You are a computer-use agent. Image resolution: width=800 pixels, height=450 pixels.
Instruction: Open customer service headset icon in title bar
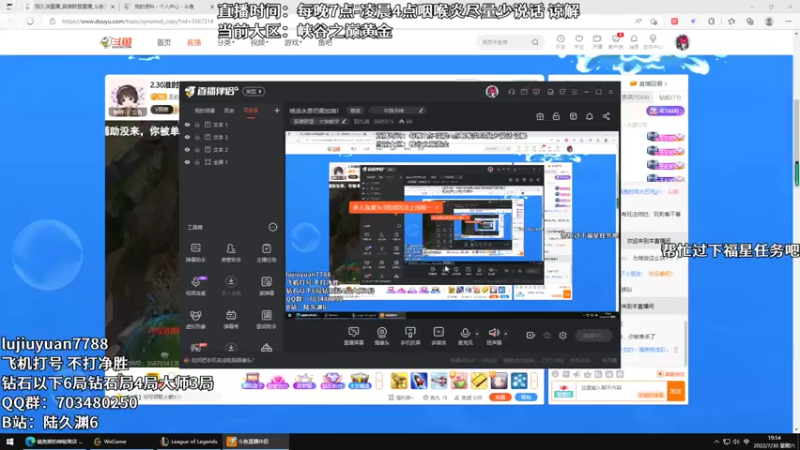511,92
